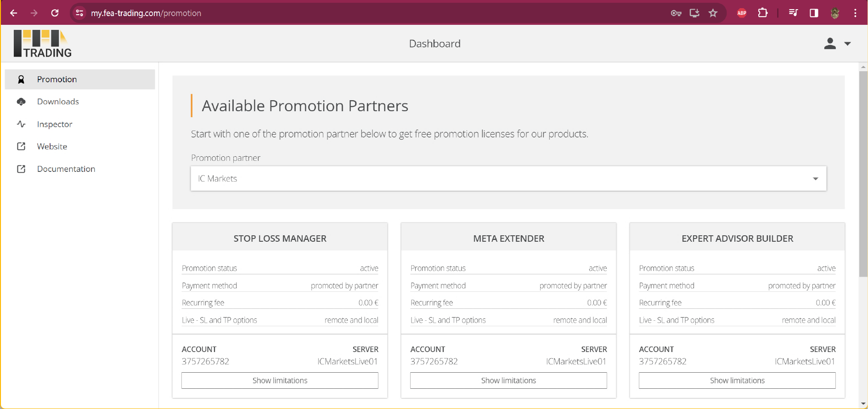Click account number in Stop Loss Manager card

click(x=205, y=361)
